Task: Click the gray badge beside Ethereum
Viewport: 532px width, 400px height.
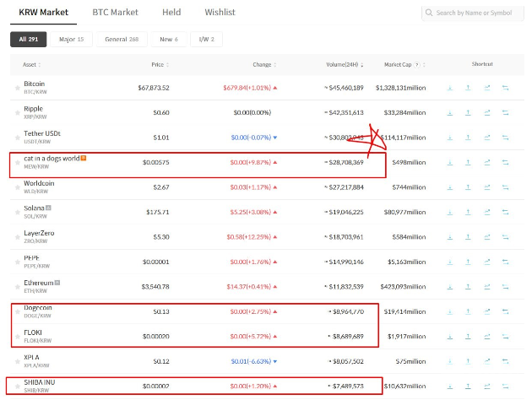Action: 57,283
